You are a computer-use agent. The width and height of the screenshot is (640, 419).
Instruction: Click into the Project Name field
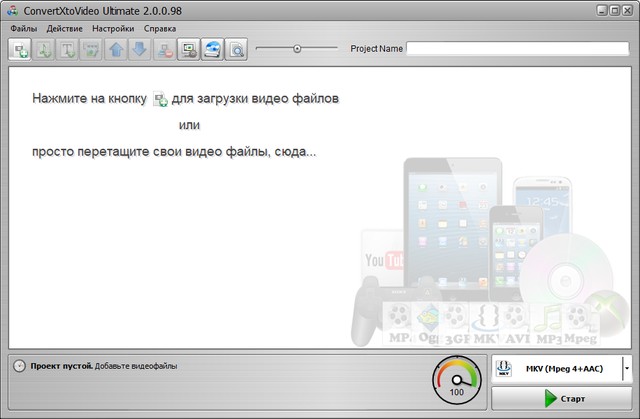tap(517, 48)
